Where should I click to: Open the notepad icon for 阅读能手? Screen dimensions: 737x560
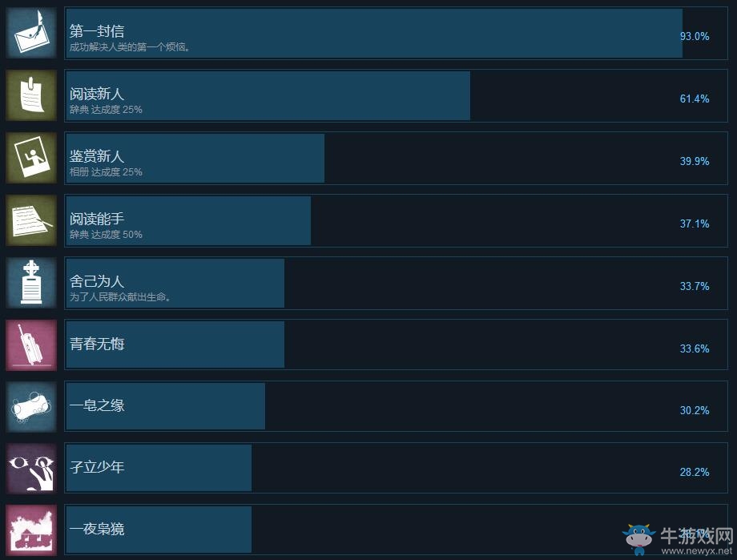coord(31,220)
